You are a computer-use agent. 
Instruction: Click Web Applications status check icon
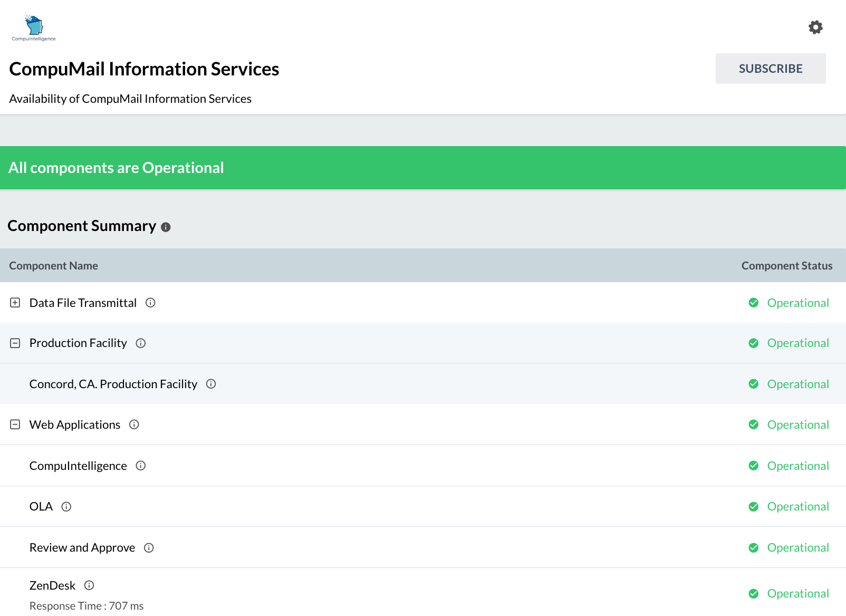pyautogui.click(x=754, y=425)
